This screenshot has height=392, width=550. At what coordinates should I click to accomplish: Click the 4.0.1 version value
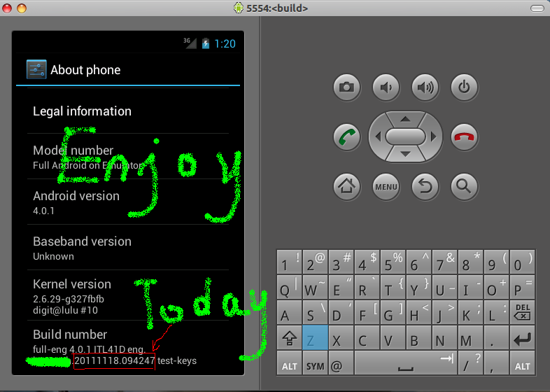pyautogui.click(x=43, y=211)
